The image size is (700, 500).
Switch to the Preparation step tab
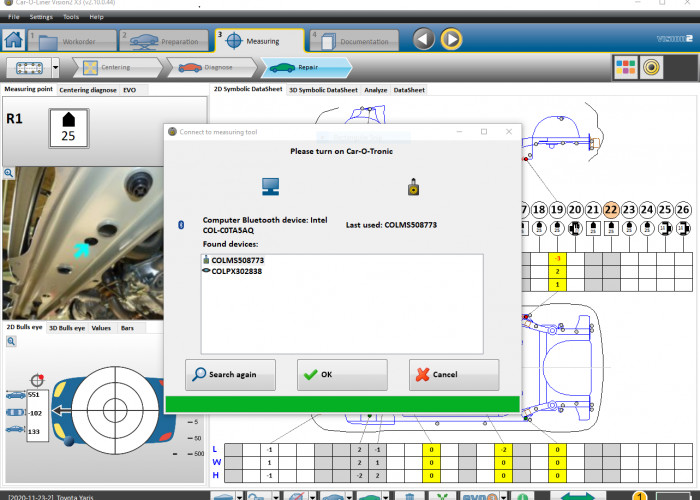[x=164, y=41]
